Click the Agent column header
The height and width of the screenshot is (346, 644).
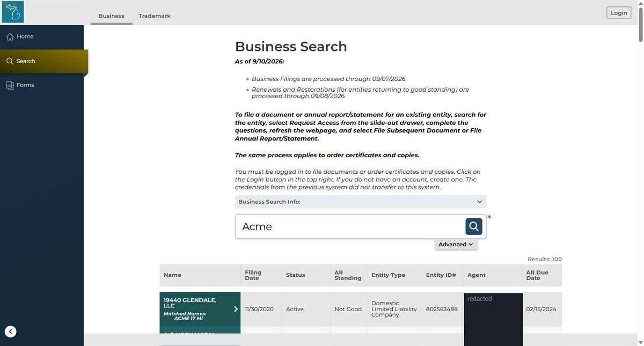pyautogui.click(x=492, y=275)
